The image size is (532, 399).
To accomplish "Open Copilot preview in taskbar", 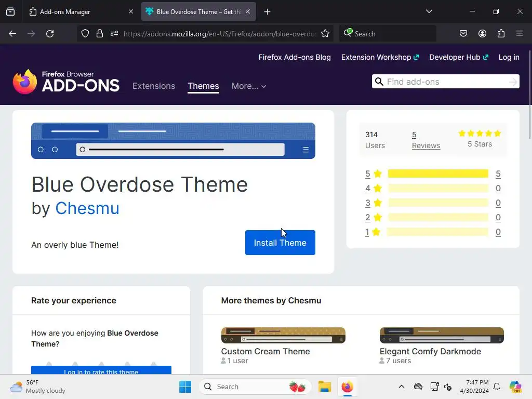I will [515, 387].
